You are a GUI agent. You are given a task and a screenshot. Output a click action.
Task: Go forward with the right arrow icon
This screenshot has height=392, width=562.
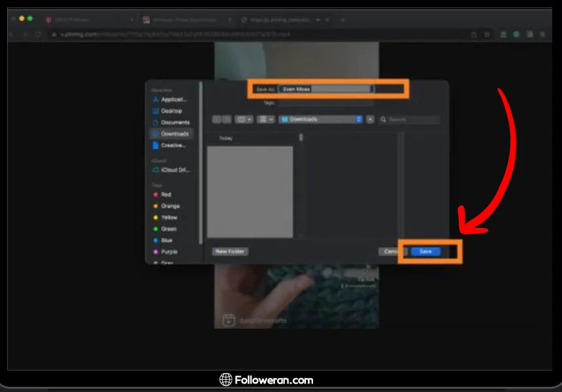(227, 120)
